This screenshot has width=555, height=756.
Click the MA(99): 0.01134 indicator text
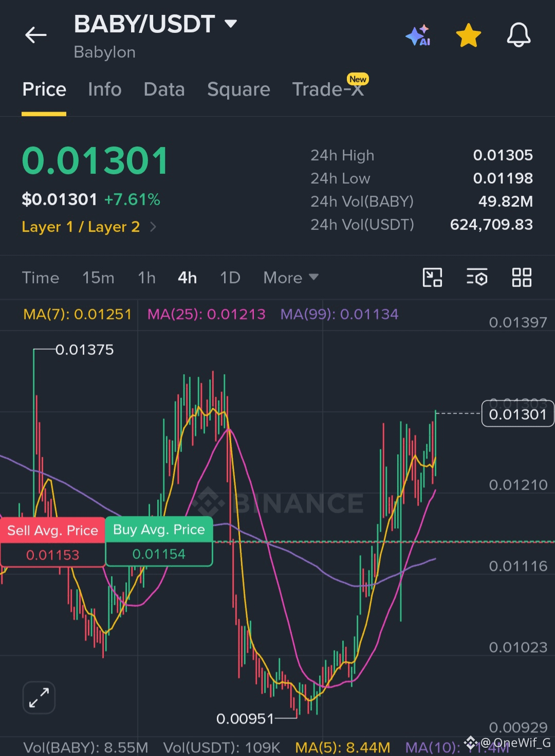coord(340,314)
